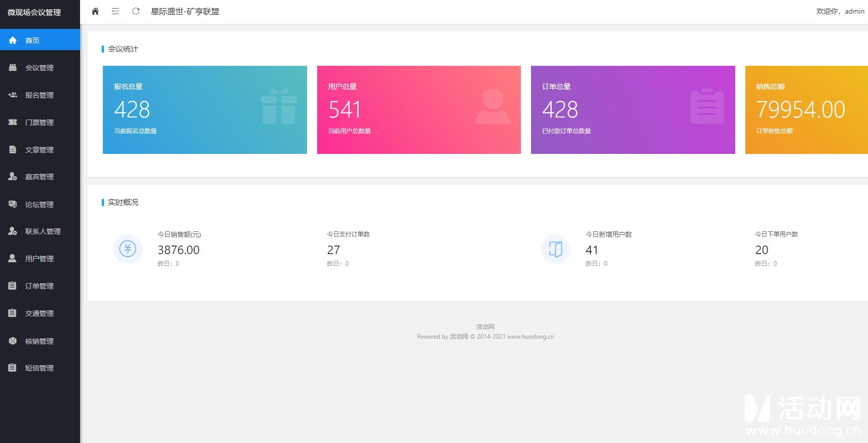Image resolution: width=868 pixels, height=443 pixels.
Task: Select 交通管理 menu item
Action: click(40, 313)
